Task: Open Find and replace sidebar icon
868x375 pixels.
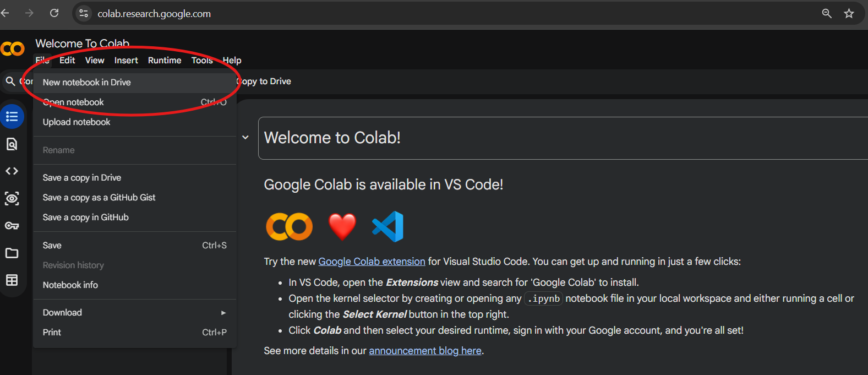Action: (12, 144)
